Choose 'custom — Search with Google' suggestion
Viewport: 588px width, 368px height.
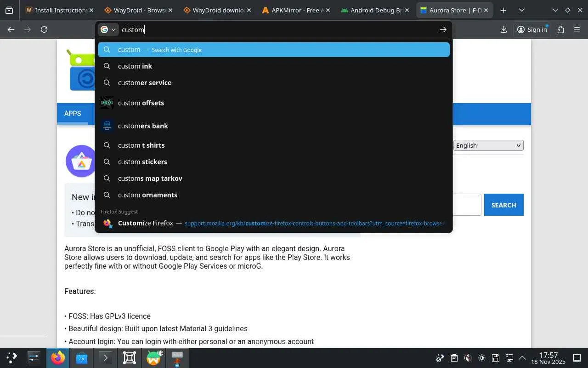(x=274, y=50)
